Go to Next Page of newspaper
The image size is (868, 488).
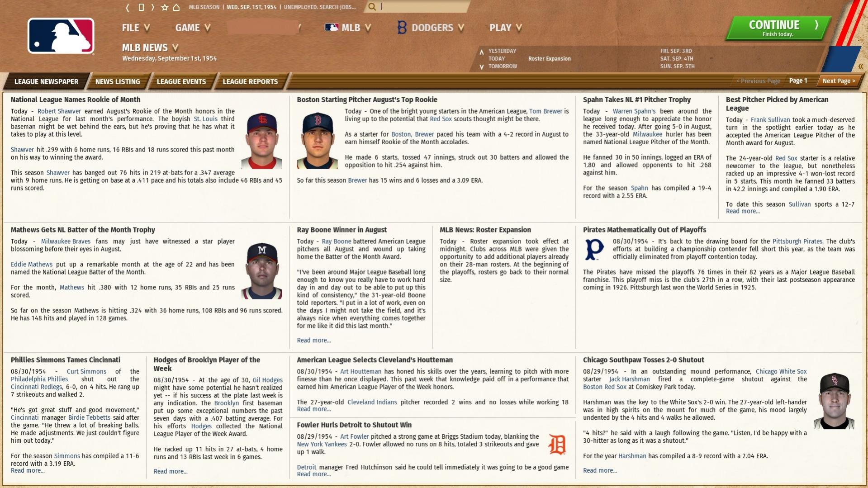point(839,81)
